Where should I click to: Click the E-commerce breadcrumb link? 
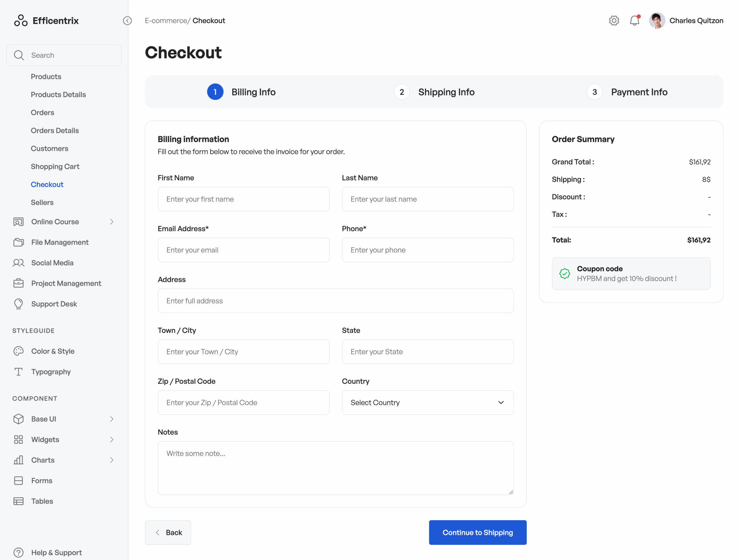tap(166, 21)
